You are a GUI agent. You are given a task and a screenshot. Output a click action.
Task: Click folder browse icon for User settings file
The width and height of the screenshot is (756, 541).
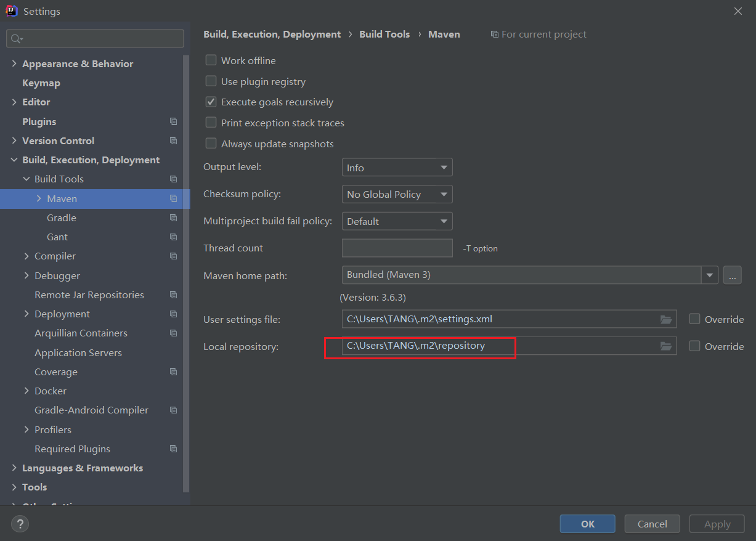pos(666,319)
